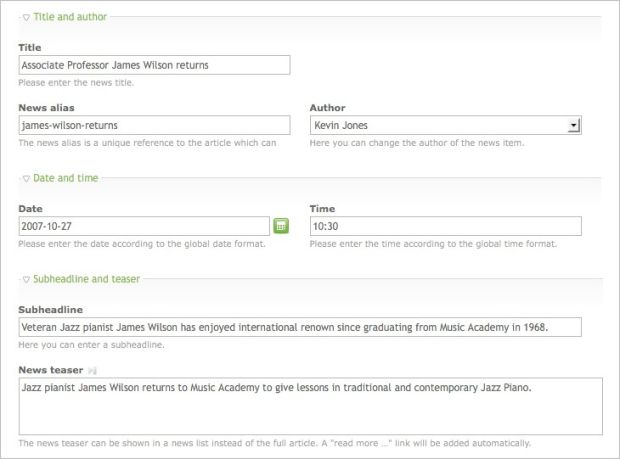Screen dimensions: 620x459
Task: Click inside the Subheadline text field
Action: tap(300, 327)
